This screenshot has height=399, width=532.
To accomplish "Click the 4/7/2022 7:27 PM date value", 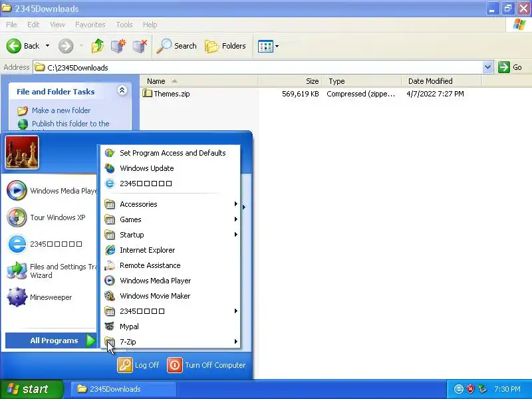I will pyautogui.click(x=435, y=94).
